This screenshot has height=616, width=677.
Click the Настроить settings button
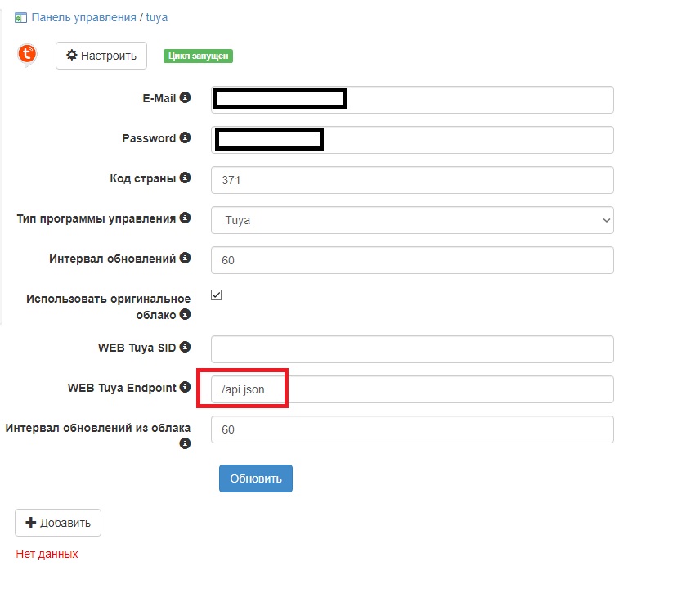click(101, 56)
